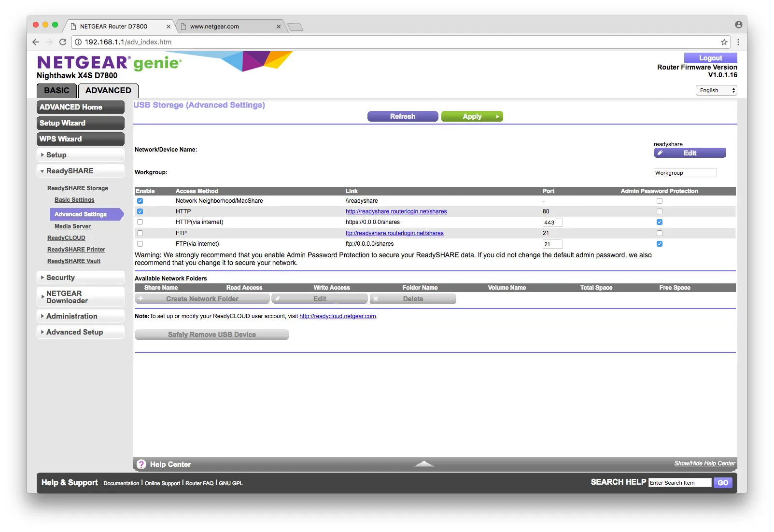Viewport: 774px width, 532px height.
Task: Click the Logout button
Action: coord(711,58)
